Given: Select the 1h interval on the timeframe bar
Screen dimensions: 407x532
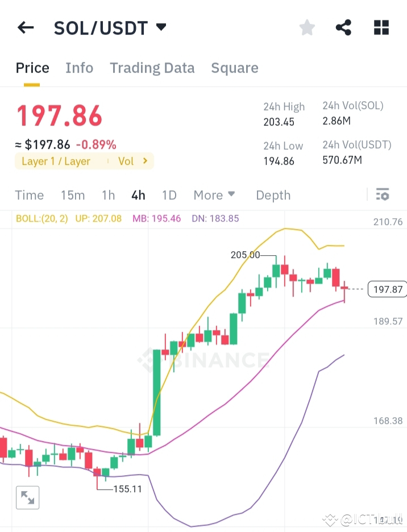Looking at the screenshot, I should [108, 195].
